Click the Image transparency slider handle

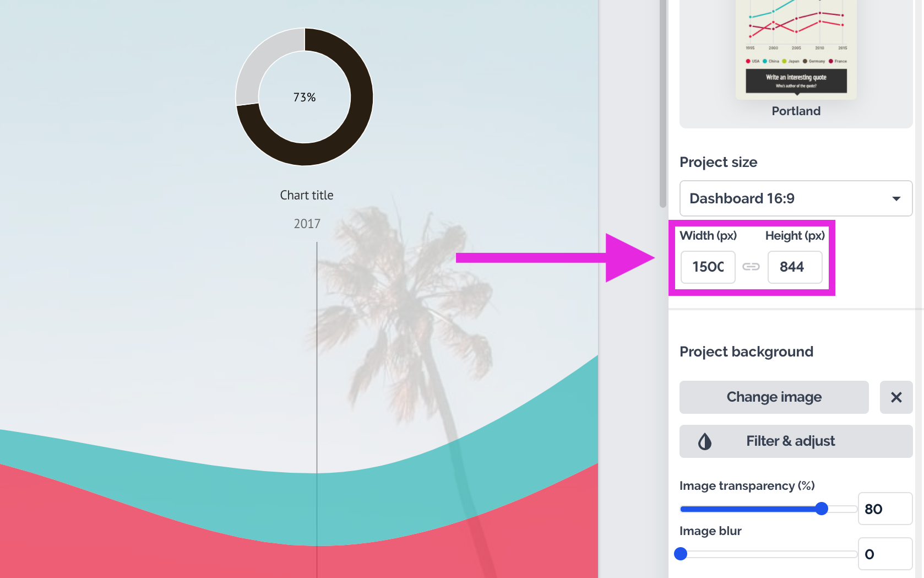tap(822, 509)
